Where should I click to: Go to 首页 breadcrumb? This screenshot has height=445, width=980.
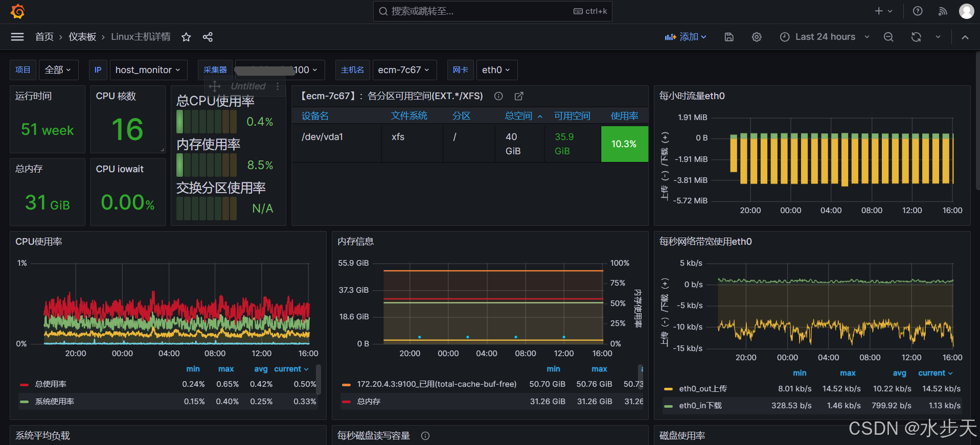[44, 37]
